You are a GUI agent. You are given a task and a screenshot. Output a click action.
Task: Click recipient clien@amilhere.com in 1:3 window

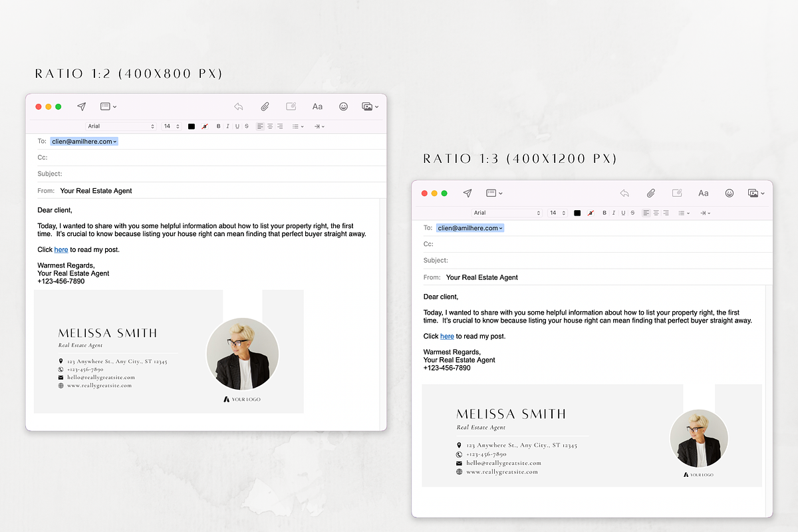470,228
